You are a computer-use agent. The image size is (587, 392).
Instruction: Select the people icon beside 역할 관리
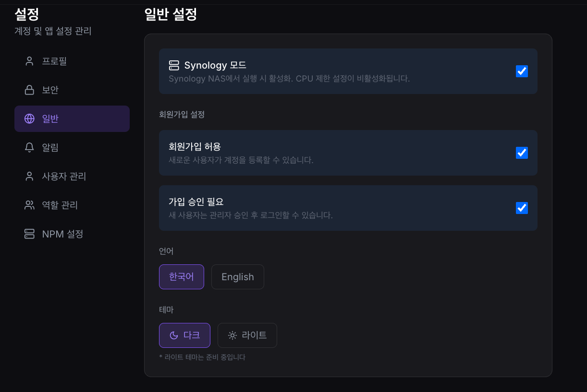point(28,205)
